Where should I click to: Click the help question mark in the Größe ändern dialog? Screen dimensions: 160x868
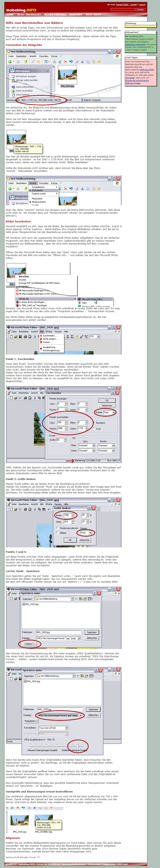point(89,508)
